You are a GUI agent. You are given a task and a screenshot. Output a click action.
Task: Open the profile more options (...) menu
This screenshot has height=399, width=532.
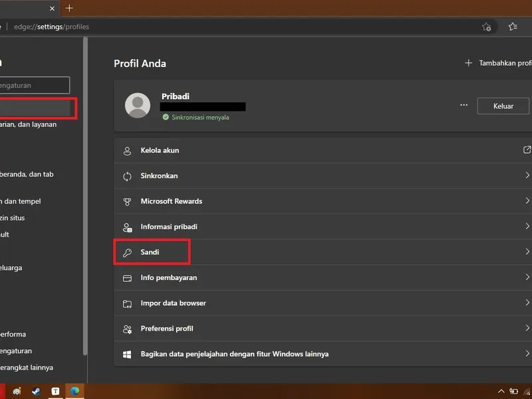coord(464,105)
